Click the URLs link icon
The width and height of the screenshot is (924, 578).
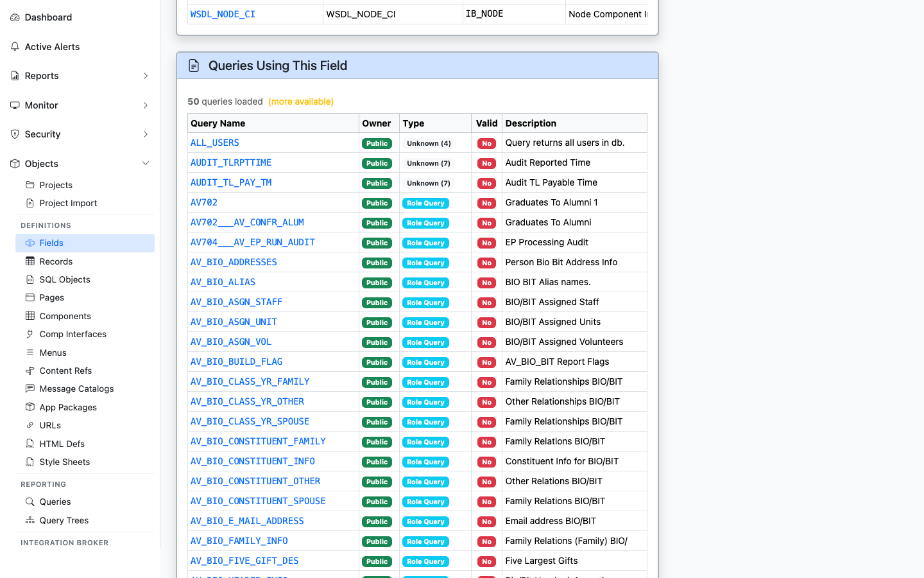click(30, 425)
